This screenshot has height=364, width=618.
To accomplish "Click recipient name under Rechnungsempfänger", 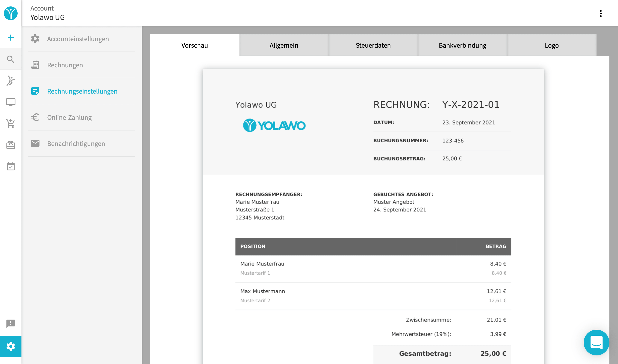I will click(257, 202).
